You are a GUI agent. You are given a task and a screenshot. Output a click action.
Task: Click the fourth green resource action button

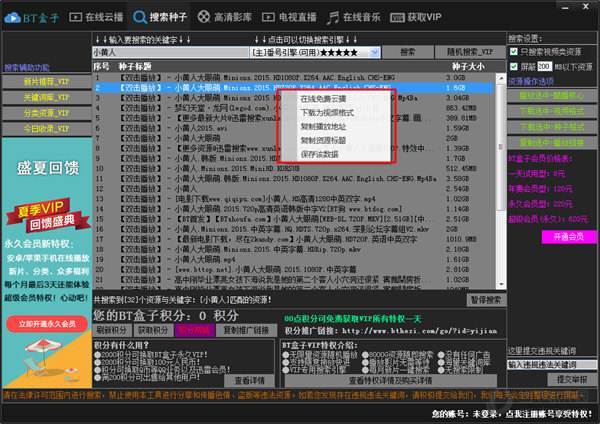551,143
